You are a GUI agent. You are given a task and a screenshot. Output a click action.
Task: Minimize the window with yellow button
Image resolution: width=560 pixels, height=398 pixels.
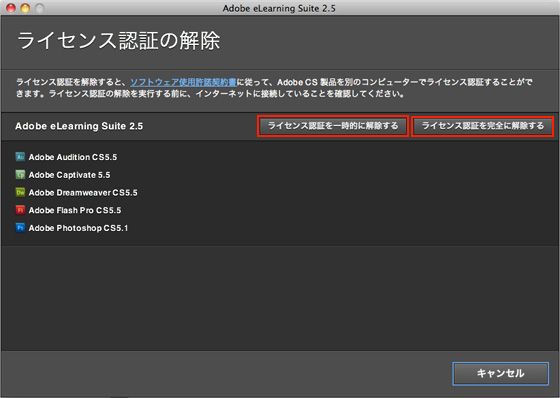click(25, 8)
